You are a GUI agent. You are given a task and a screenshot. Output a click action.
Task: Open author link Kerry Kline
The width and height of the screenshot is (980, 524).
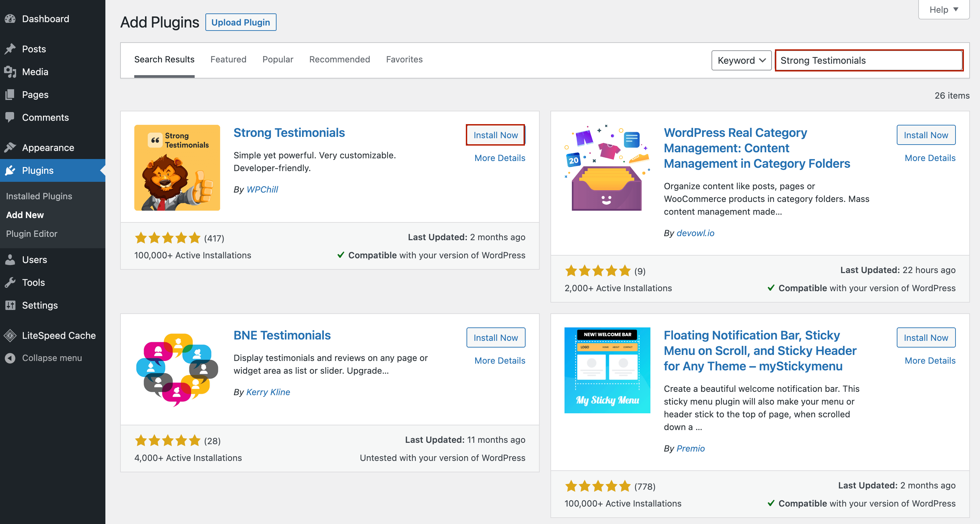268,392
